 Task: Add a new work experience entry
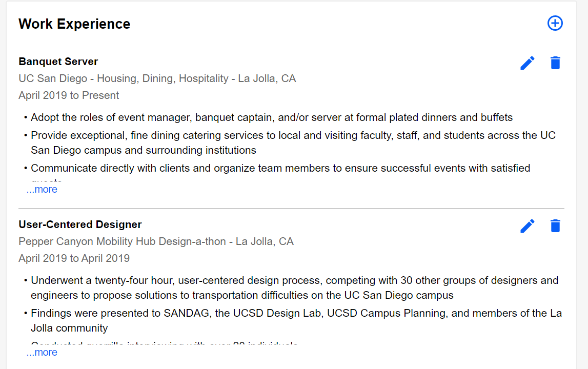point(555,23)
